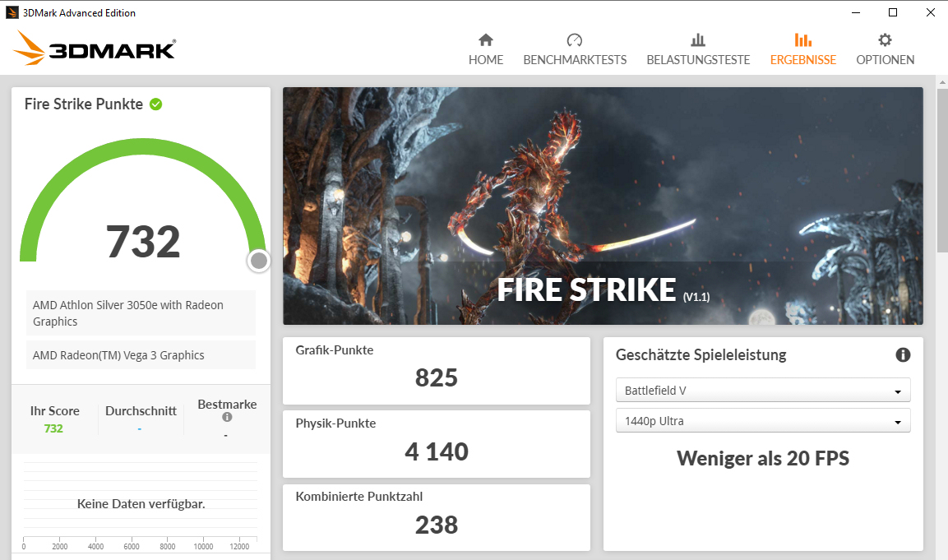
Task: Click the large 732 score number
Action: pyautogui.click(x=143, y=241)
